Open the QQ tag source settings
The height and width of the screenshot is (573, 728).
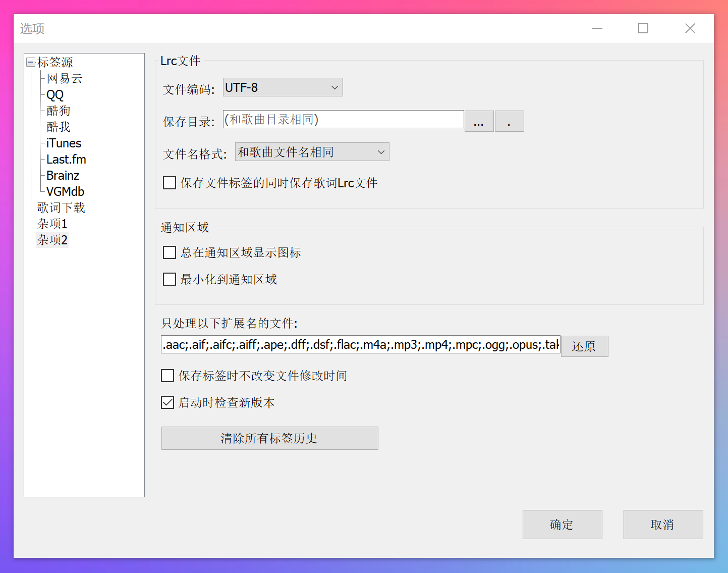[55, 95]
